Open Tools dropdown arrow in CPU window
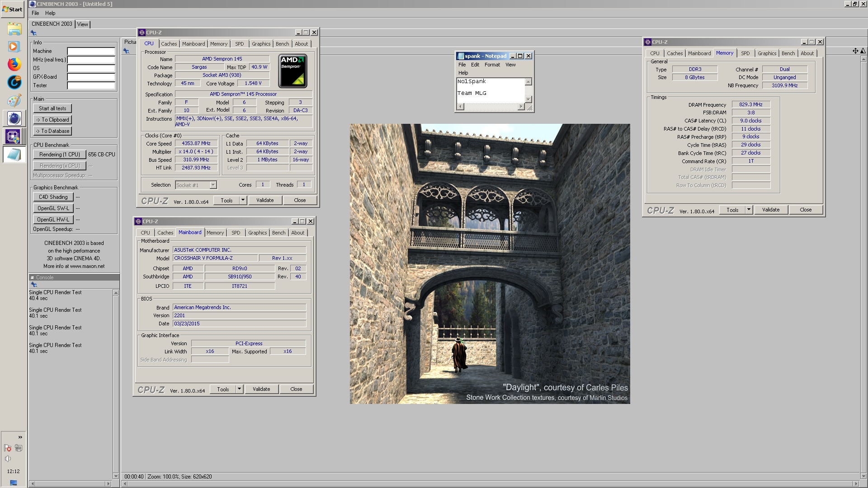The height and width of the screenshot is (488, 868). pyautogui.click(x=243, y=200)
